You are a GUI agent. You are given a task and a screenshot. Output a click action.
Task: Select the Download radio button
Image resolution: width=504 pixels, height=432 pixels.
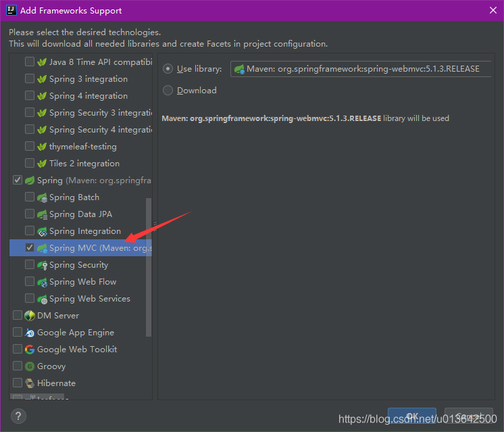pyautogui.click(x=168, y=91)
